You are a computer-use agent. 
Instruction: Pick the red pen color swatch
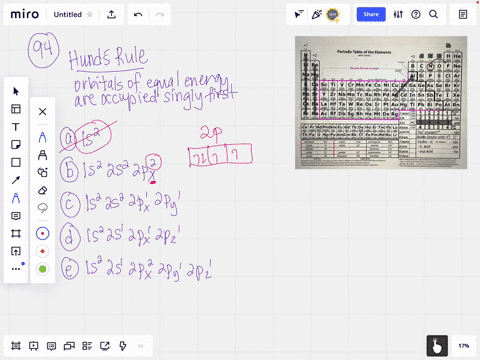(x=42, y=251)
